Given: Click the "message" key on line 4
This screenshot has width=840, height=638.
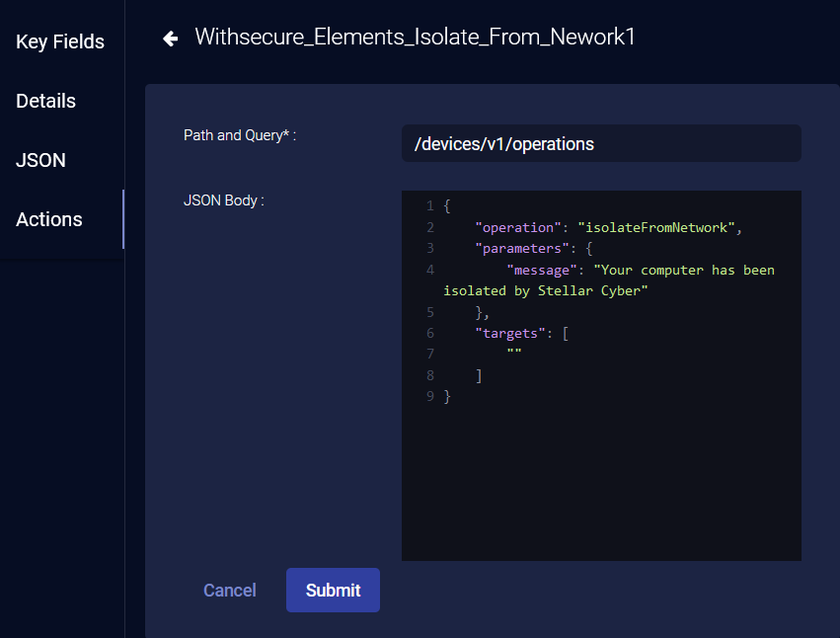Looking at the screenshot, I should tap(542, 270).
